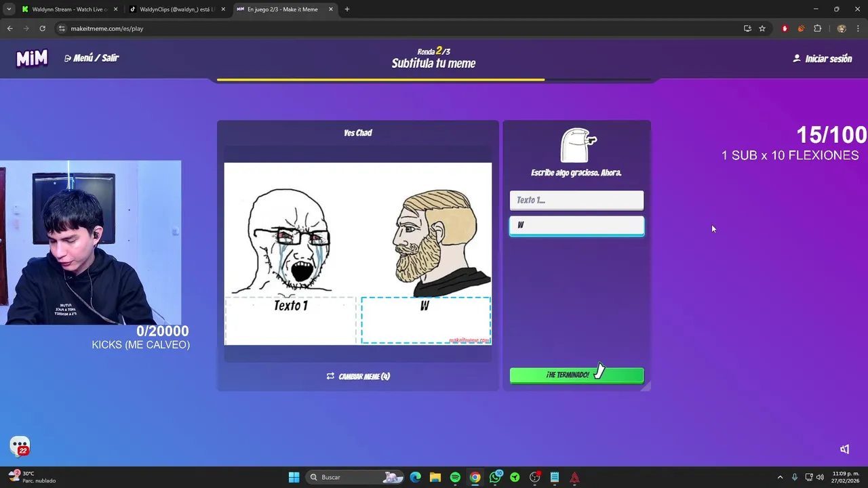Switch to WaldynClips TikTok tab
The width and height of the screenshot is (868, 488).
(176, 9)
